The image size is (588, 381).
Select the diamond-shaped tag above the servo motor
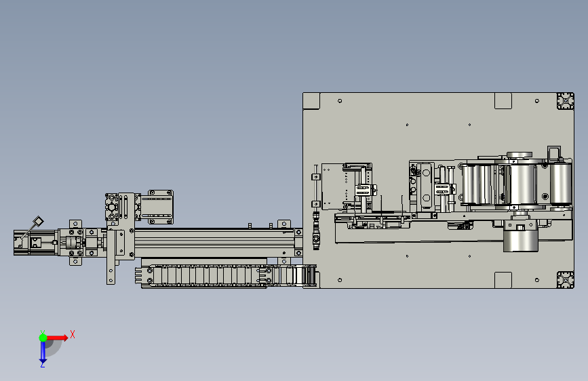point(38,221)
